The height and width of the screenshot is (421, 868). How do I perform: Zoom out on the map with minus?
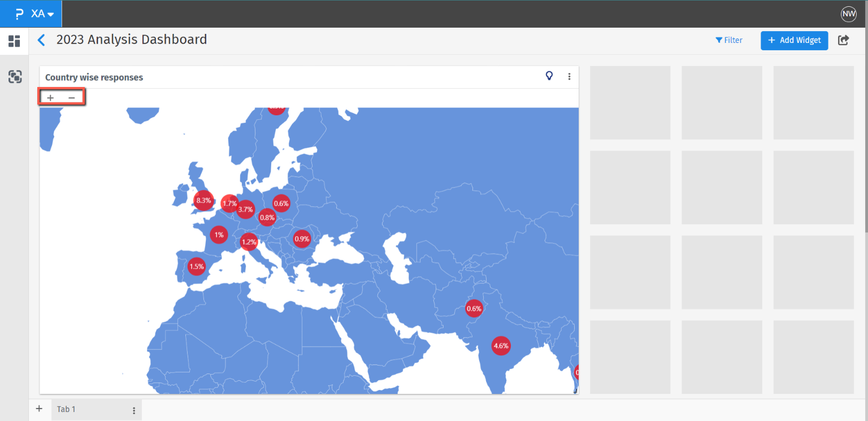(x=71, y=98)
